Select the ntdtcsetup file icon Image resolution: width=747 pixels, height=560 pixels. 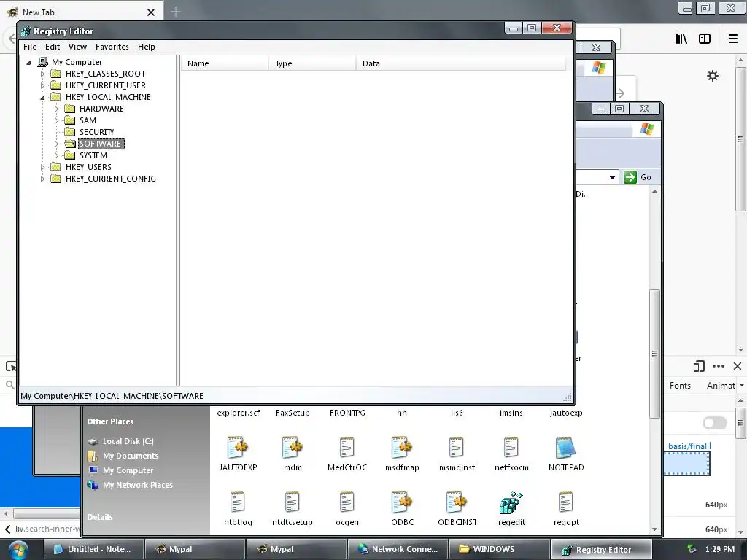pos(292,503)
